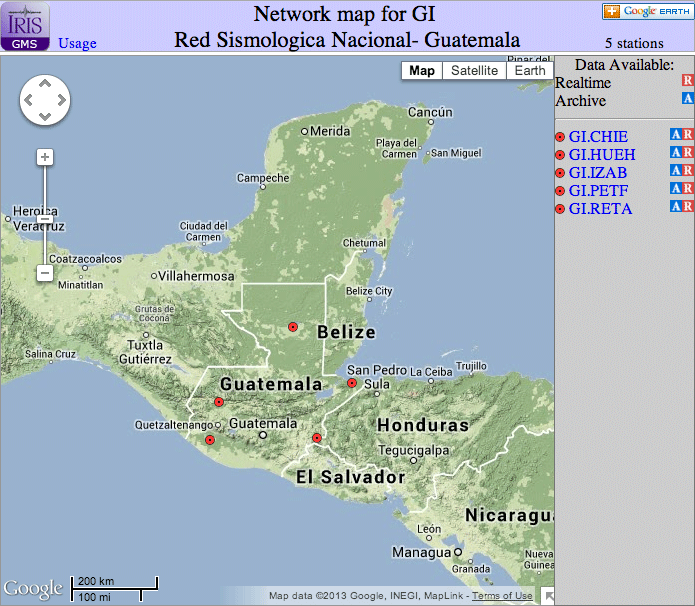Zoom out with the minus button
Viewport: 695px width, 606px height.
pos(45,273)
